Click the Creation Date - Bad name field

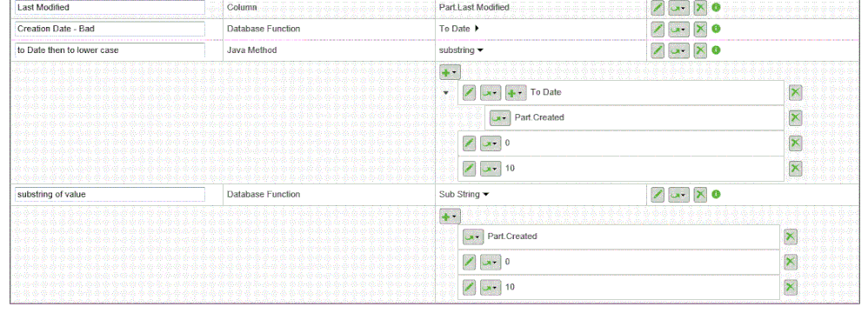click(x=110, y=29)
